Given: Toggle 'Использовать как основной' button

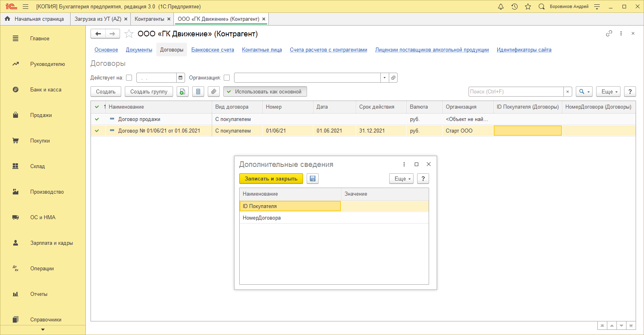Looking at the screenshot, I should pyautogui.click(x=265, y=91).
